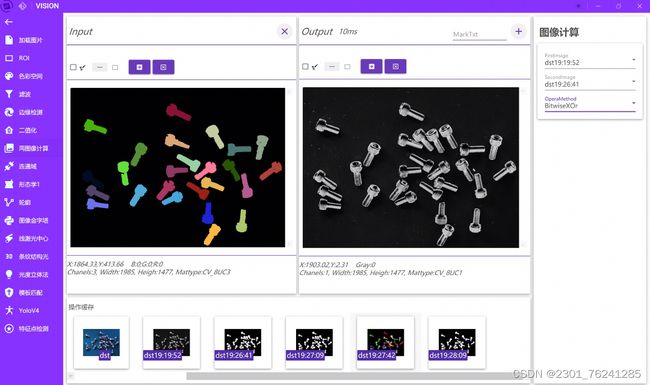Screen dimensions: 650x385
Task: Click the Output grayscale screws image
Action: [410, 167]
